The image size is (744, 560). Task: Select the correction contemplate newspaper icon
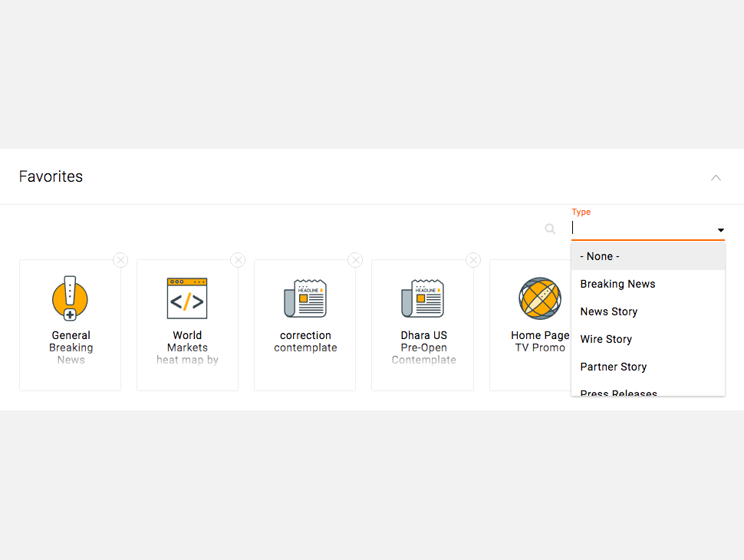tap(305, 298)
